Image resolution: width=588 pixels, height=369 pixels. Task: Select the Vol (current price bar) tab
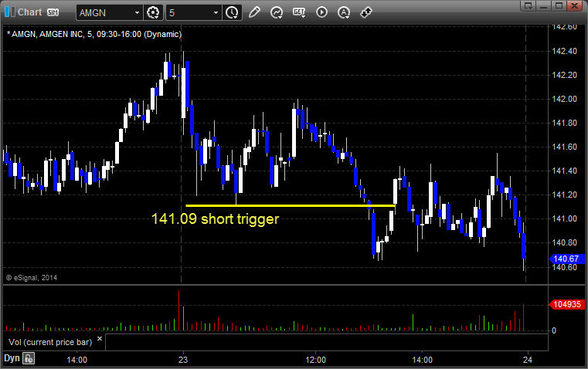tap(50, 342)
